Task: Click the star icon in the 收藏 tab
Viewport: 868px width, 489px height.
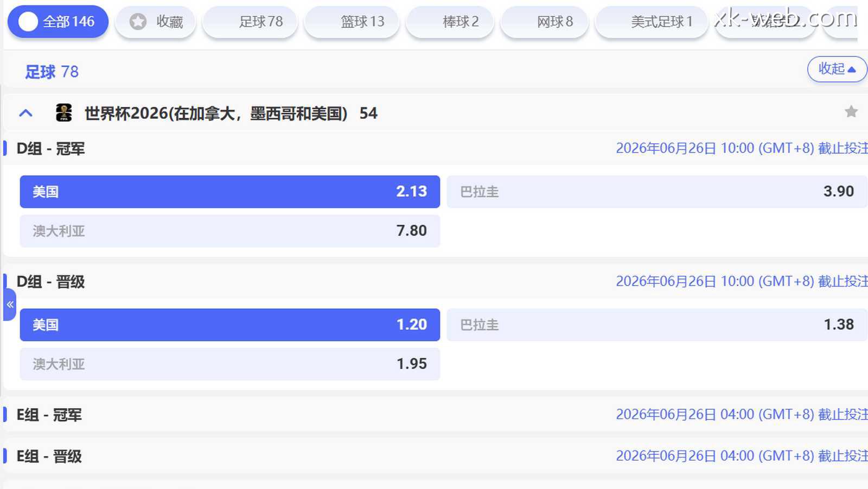Action: coord(138,22)
